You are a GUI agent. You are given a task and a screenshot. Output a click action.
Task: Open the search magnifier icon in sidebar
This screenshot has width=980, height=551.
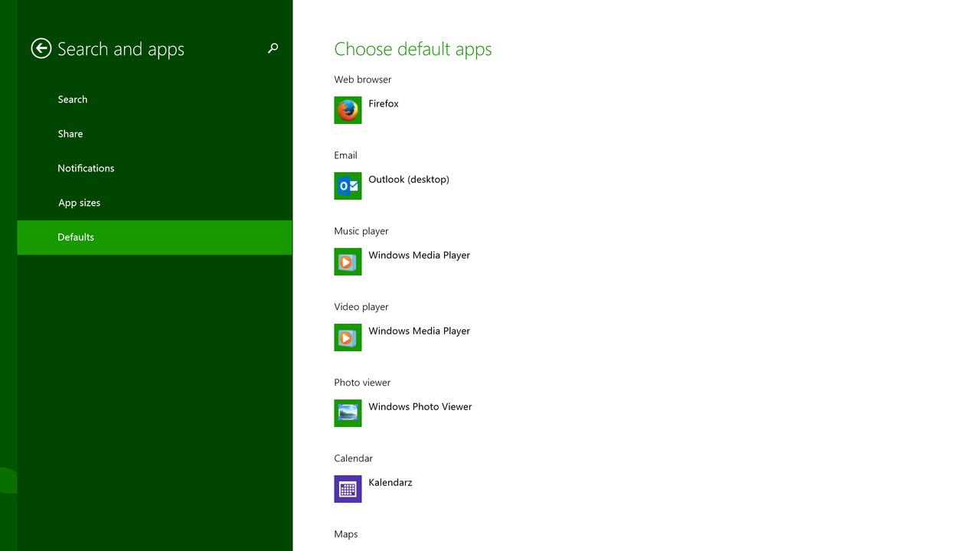(x=273, y=48)
